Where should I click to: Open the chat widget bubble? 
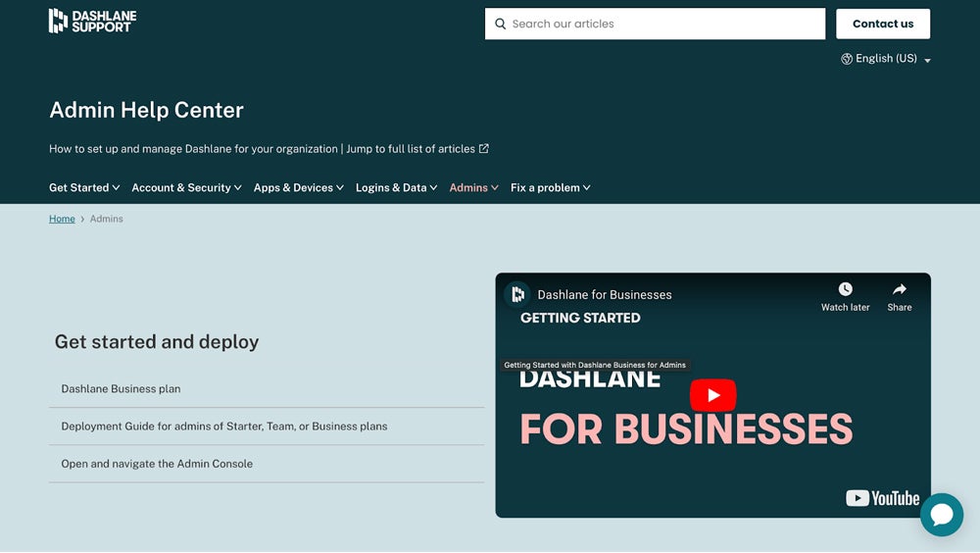pyautogui.click(x=941, y=515)
